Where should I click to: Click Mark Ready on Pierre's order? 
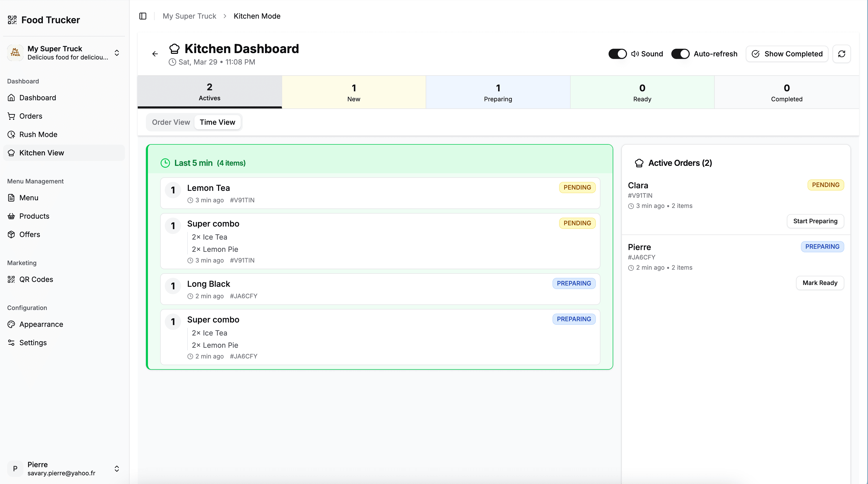click(x=820, y=283)
